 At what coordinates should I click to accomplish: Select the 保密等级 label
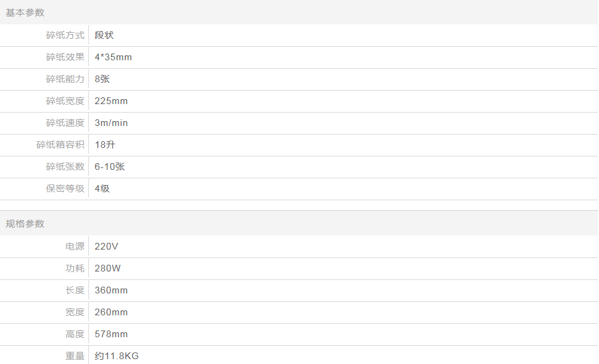(65, 189)
